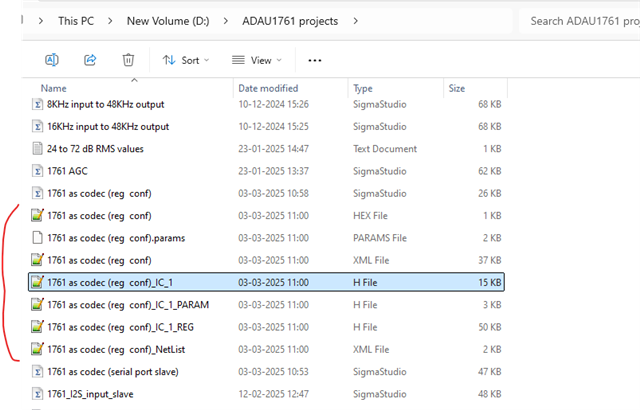Click 62 KB size cell
The width and height of the screenshot is (640, 410).
coord(489,171)
